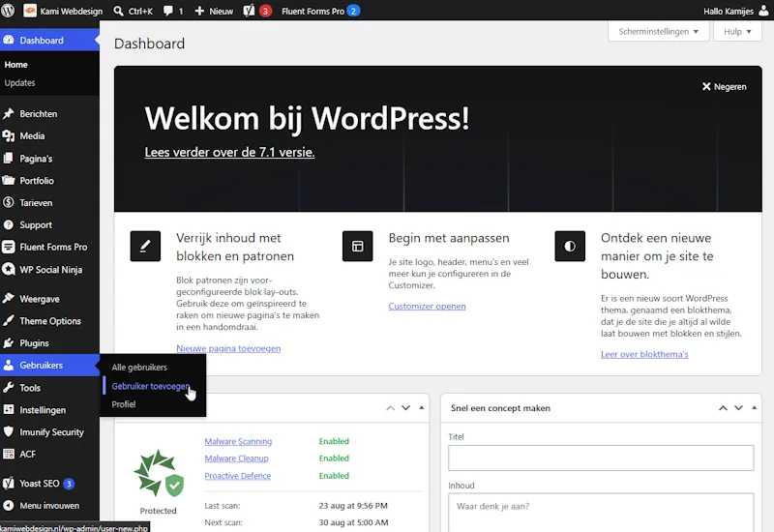
Task: Click the Yoast SEO badge showing 3
Action: pyautogui.click(x=69, y=484)
